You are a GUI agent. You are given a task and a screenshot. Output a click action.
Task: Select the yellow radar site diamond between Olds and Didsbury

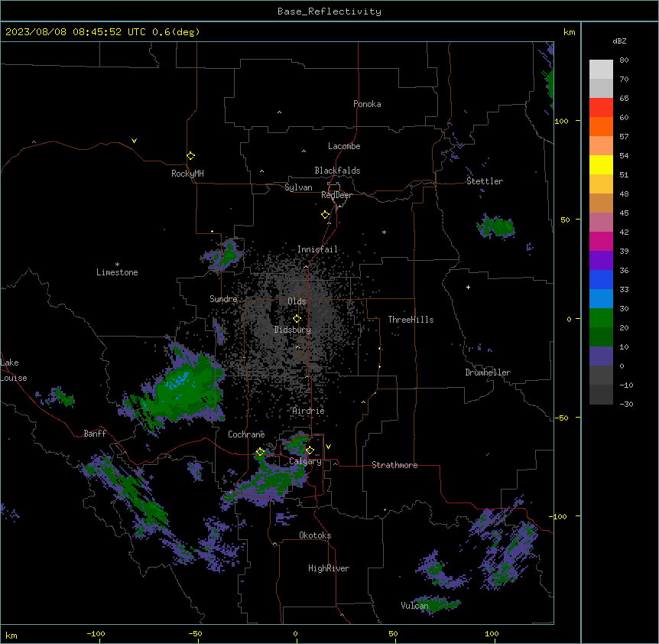[297, 319]
